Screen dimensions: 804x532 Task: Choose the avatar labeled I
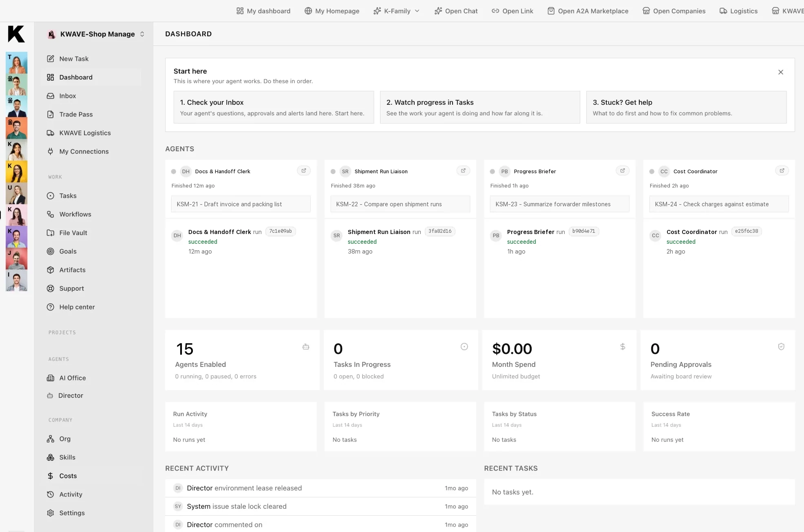tap(17, 280)
